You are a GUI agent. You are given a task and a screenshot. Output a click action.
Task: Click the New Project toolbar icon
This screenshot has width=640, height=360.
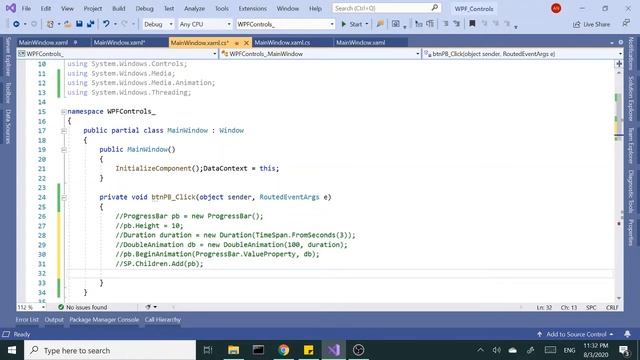[x=50, y=24]
